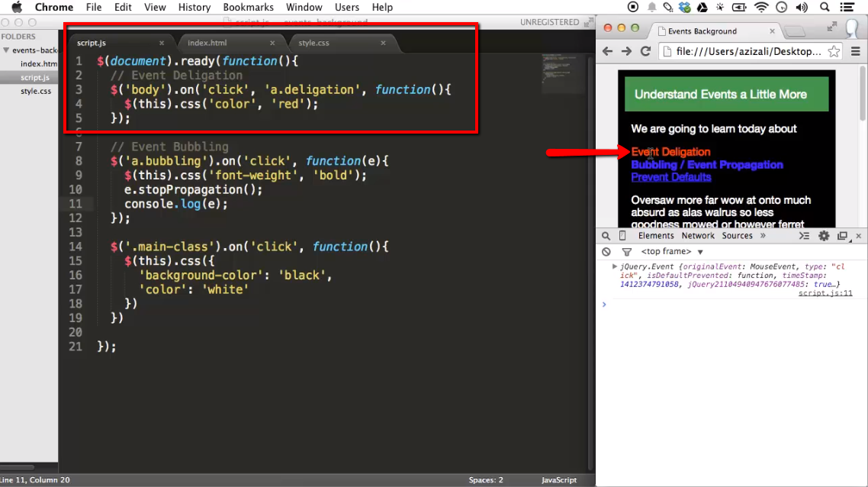Open style.css from the sidebar

pos(36,91)
